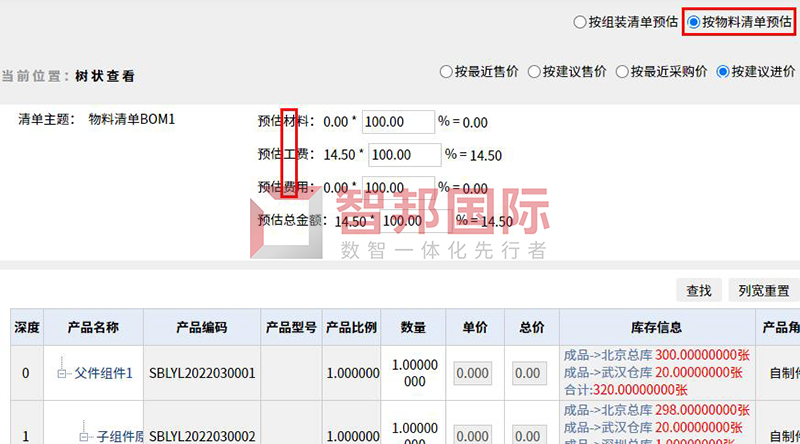The height and width of the screenshot is (444, 800).
Task: Click the 产品名称 column header
Action: [x=93, y=328]
